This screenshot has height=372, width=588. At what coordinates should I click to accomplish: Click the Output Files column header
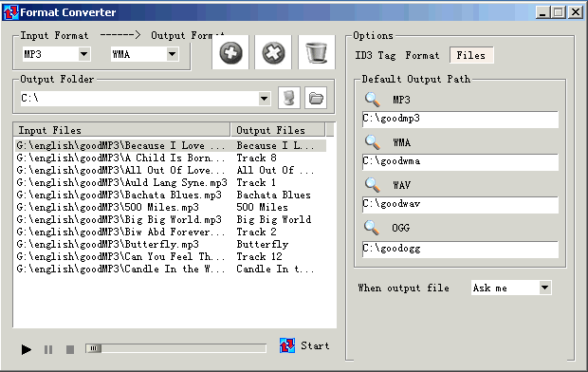[x=278, y=130]
